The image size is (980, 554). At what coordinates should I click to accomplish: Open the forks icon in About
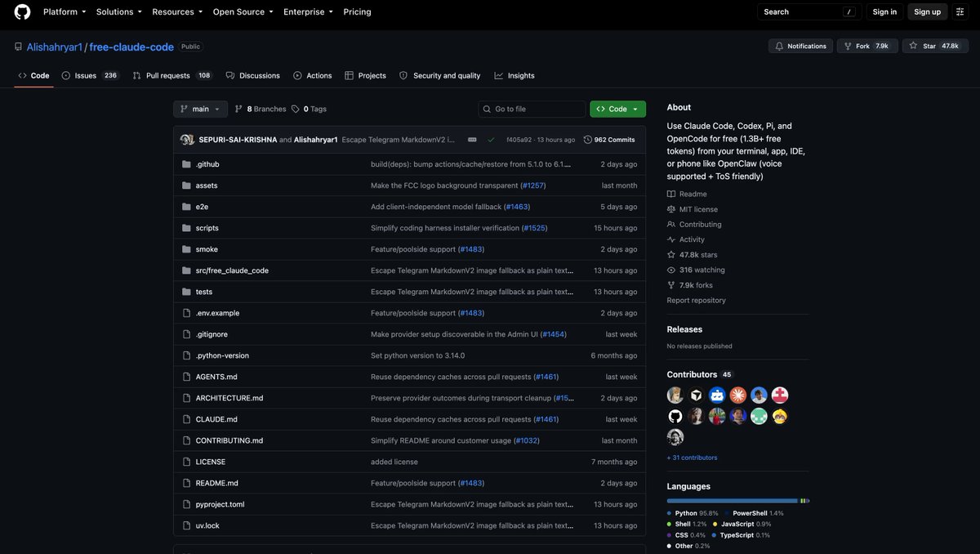click(671, 285)
